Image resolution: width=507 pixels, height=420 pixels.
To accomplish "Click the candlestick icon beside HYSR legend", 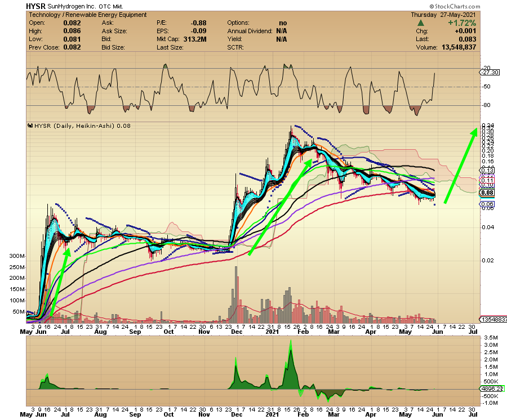I will click(x=30, y=126).
